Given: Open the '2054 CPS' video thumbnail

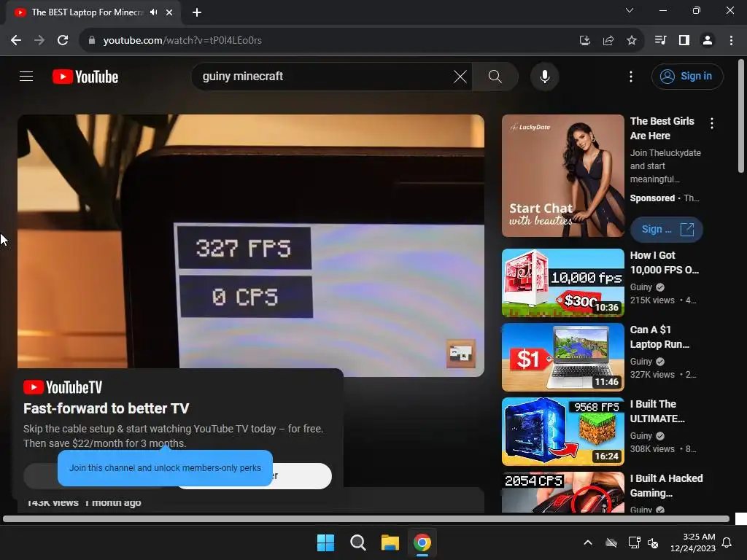Looking at the screenshot, I should click(x=562, y=492).
